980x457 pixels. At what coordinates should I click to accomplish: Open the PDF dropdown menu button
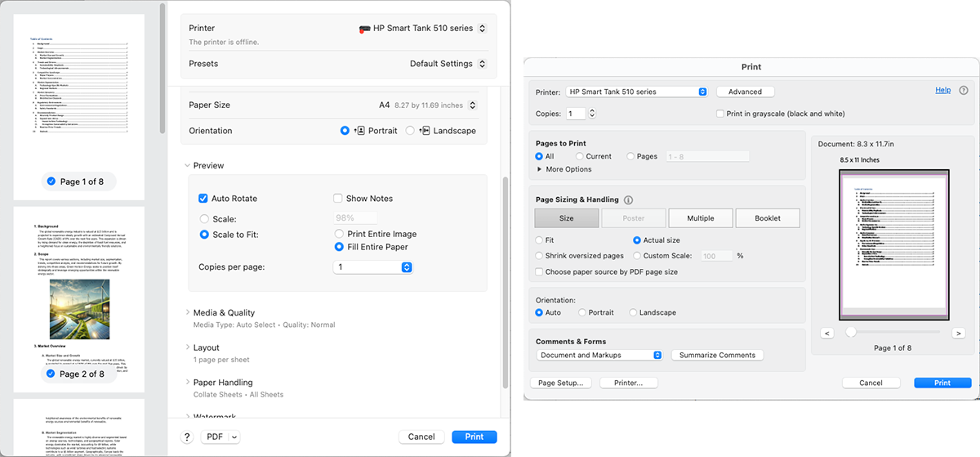[x=220, y=437]
